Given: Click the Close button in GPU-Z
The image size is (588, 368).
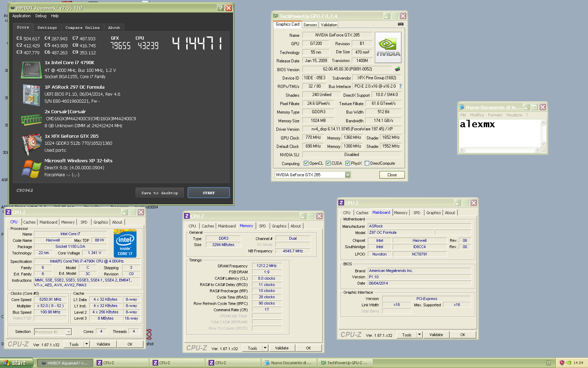Looking at the screenshot, I should click(x=392, y=175).
